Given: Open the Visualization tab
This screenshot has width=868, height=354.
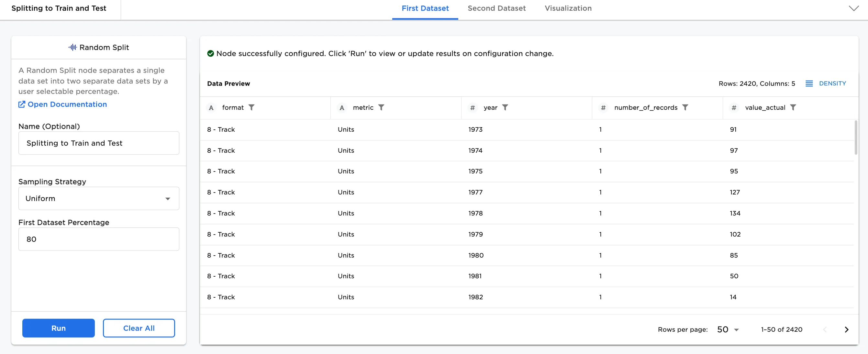Looking at the screenshot, I should (x=568, y=8).
